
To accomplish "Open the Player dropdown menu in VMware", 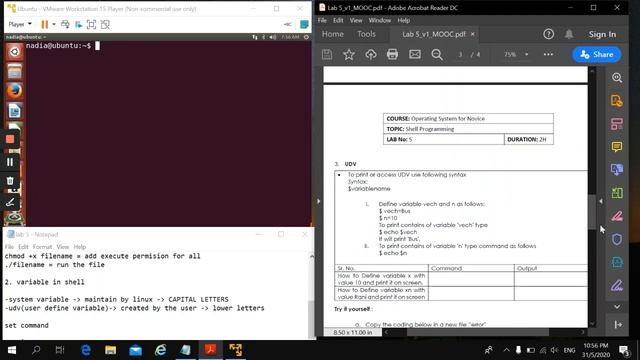I will 20,24.
